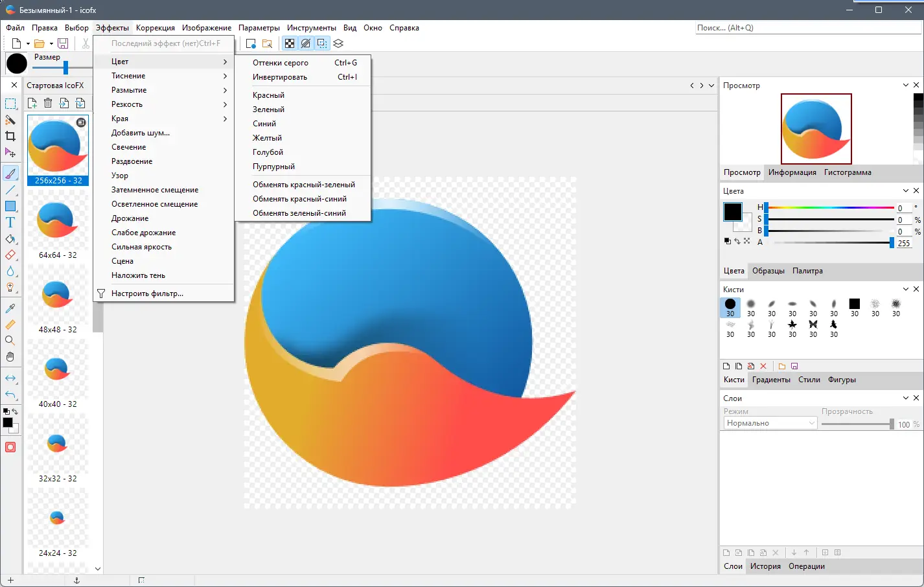Choose the Fill bucket tool
Viewport: 924px width, 587px height.
pos(11,238)
